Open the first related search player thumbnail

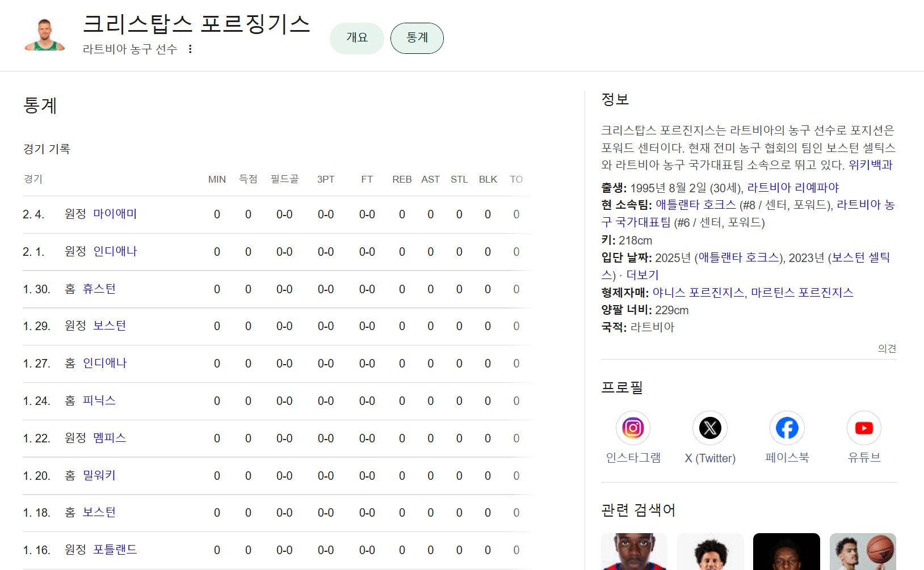(x=634, y=551)
